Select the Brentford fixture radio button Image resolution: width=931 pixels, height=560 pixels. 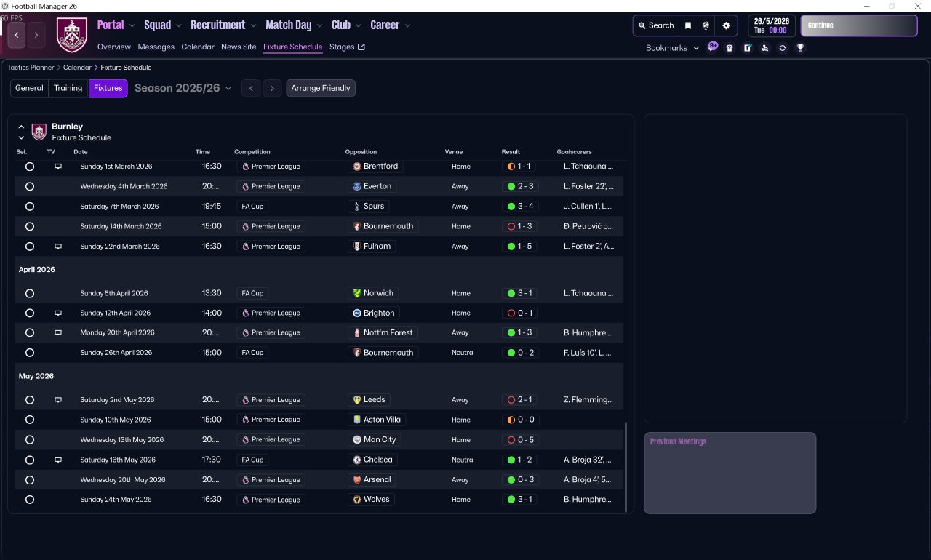coord(30,167)
